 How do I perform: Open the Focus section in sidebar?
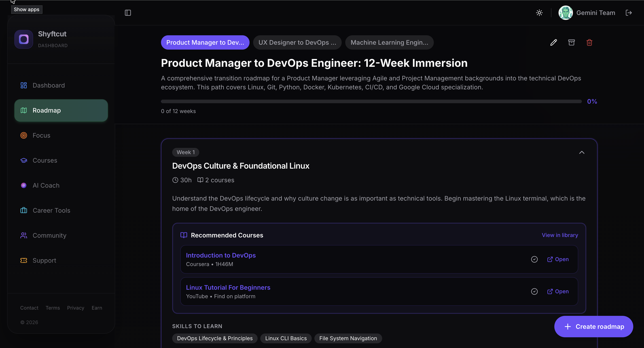(x=41, y=135)
